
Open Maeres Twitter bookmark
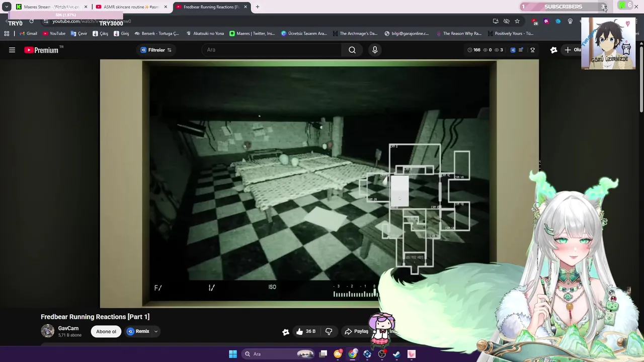252,34
